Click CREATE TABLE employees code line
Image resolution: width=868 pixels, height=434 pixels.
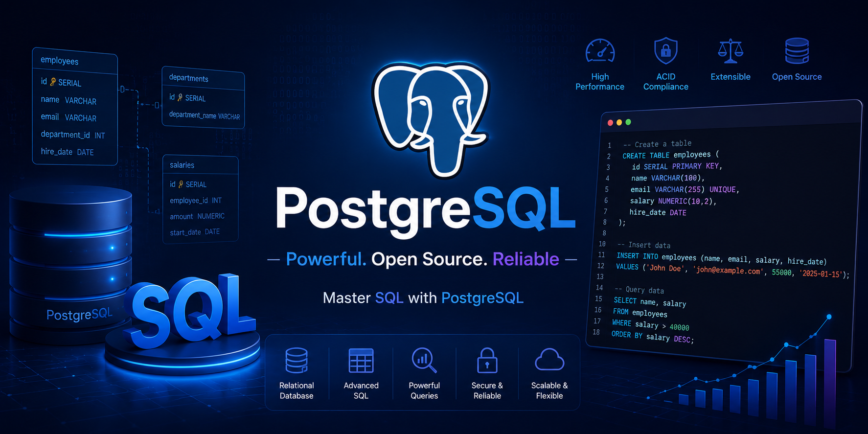[671, 155]
